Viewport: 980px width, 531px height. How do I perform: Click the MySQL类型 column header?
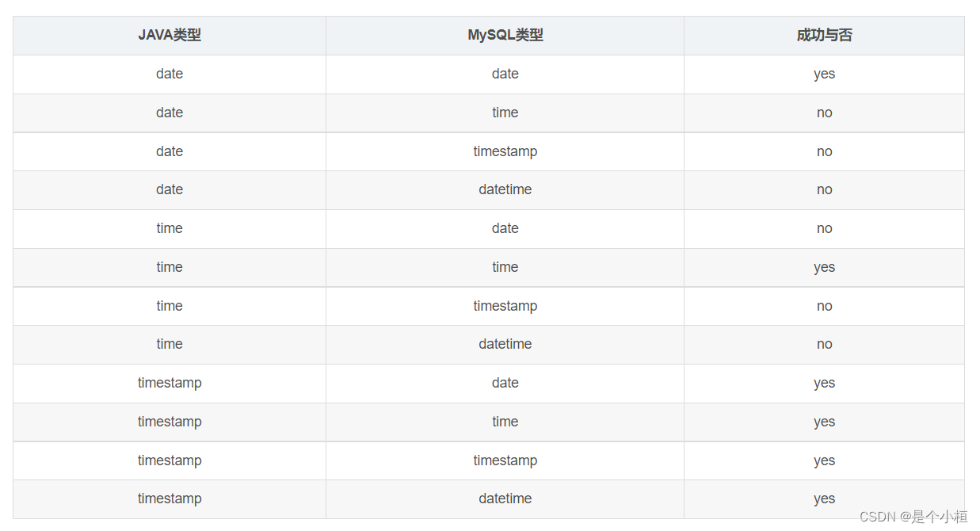(x=505, y=36)
